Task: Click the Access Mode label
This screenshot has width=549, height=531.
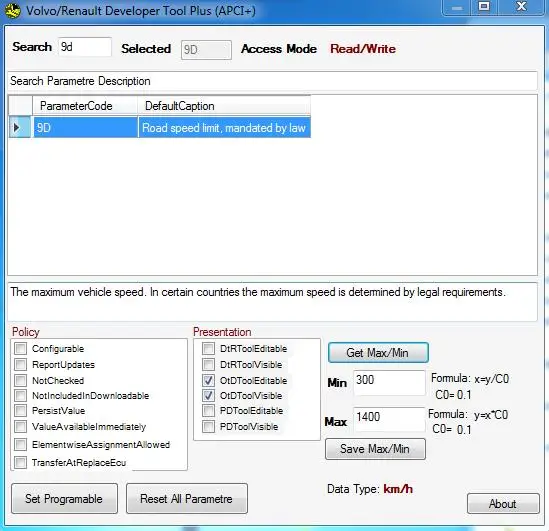Action: click(279, 49)
